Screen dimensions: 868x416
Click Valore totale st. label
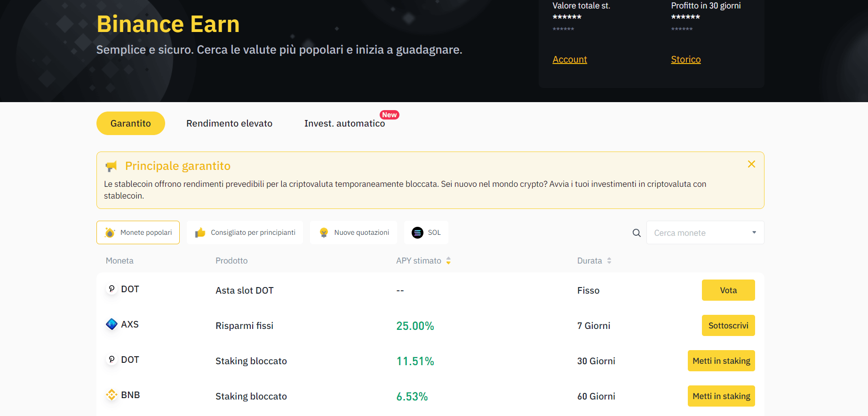tap(581, 6)
